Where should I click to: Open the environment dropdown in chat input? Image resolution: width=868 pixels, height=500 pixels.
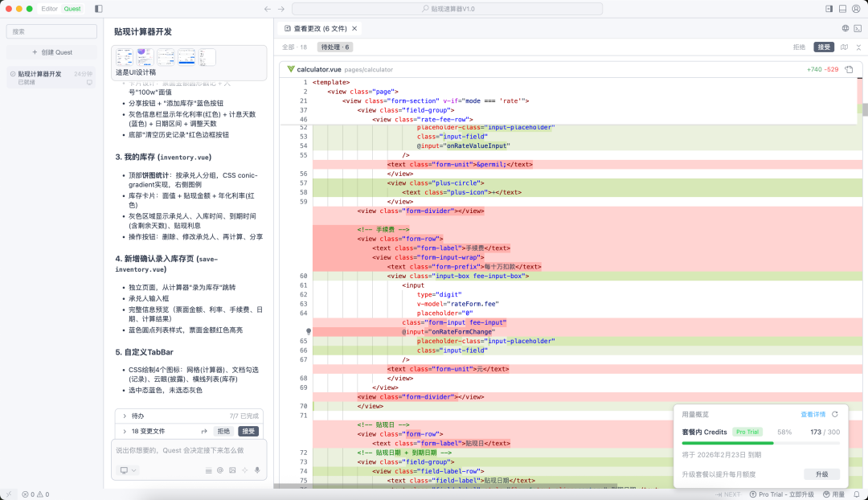coord(128,470)
